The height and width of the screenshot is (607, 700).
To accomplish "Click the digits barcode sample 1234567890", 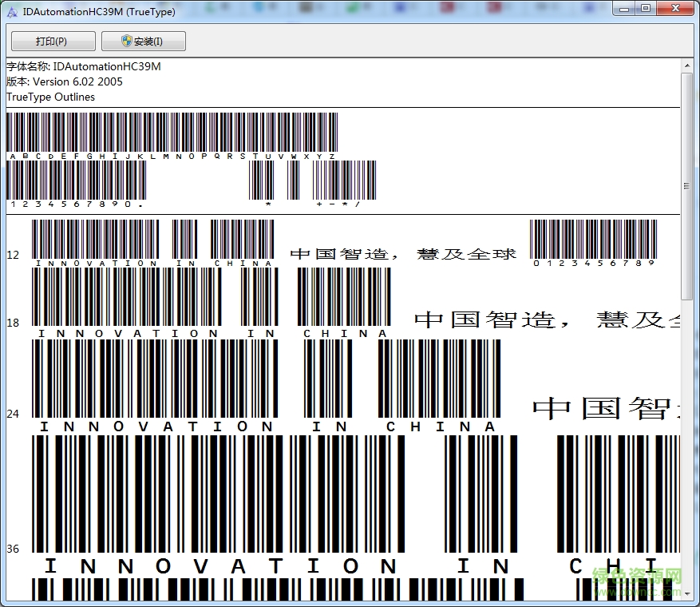I will point(77,184).
